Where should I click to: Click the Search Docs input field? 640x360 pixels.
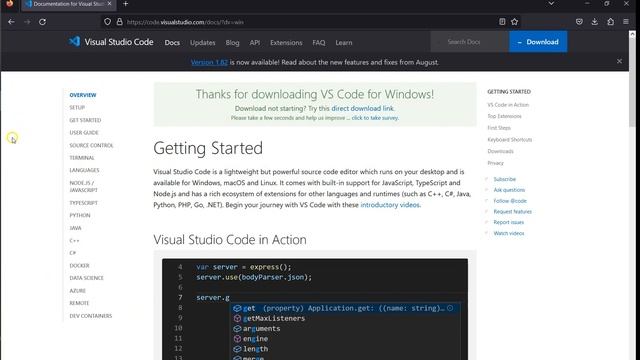(469, 42)
